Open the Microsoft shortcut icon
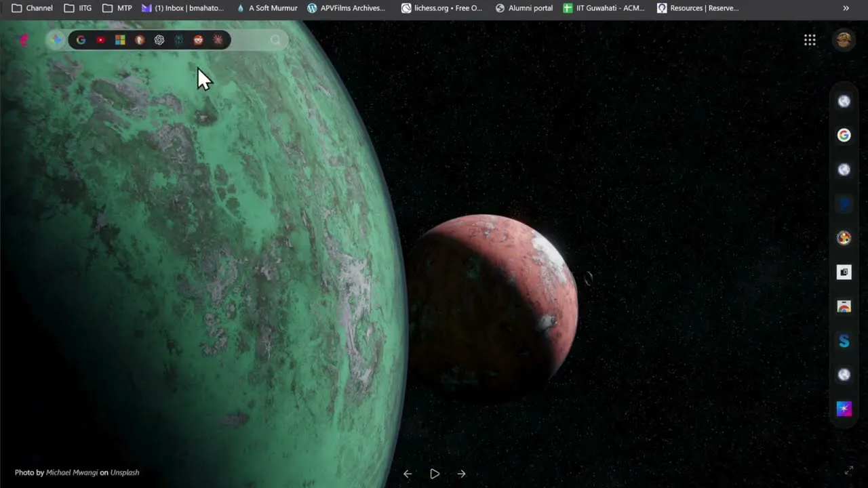 click(x=120, y=40)
